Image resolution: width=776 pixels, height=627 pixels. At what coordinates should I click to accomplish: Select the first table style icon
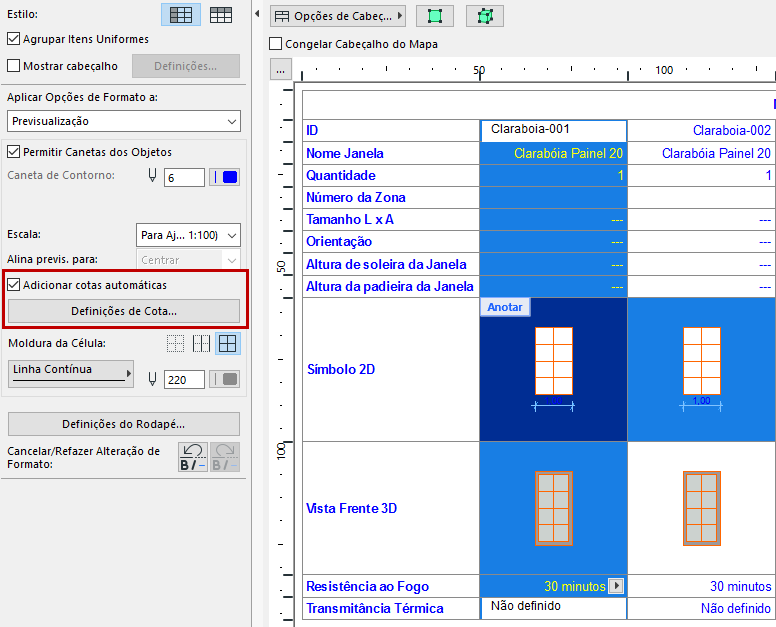(x=181, y=15)
